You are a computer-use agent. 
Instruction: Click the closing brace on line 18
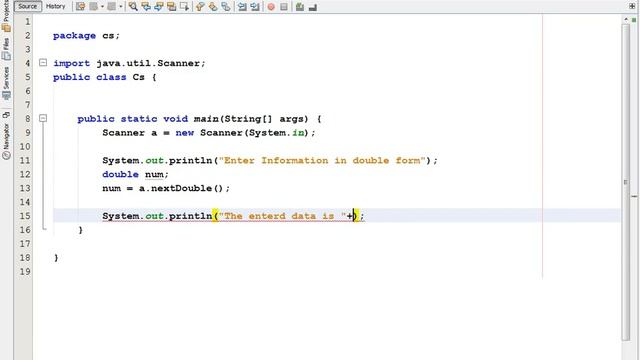56,258
